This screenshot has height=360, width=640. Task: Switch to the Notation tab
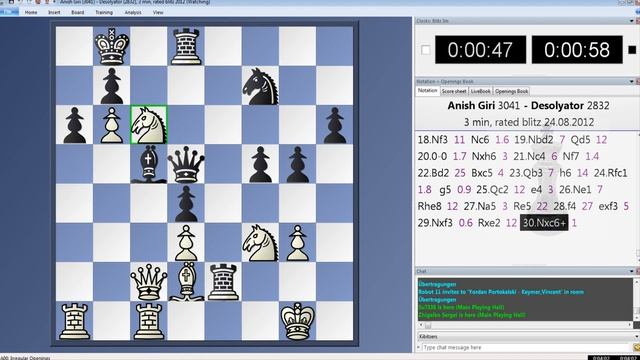click(427, 91)
